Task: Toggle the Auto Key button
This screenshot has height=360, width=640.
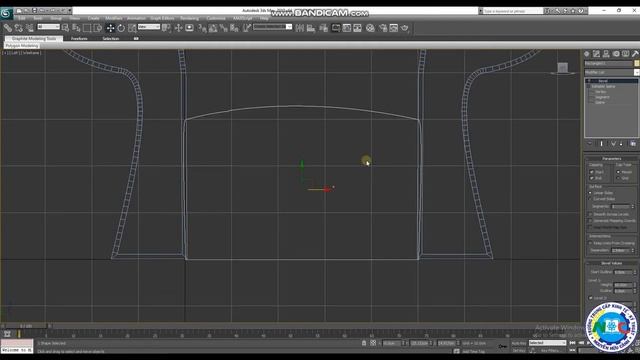Action: click(x=518, y=343)
